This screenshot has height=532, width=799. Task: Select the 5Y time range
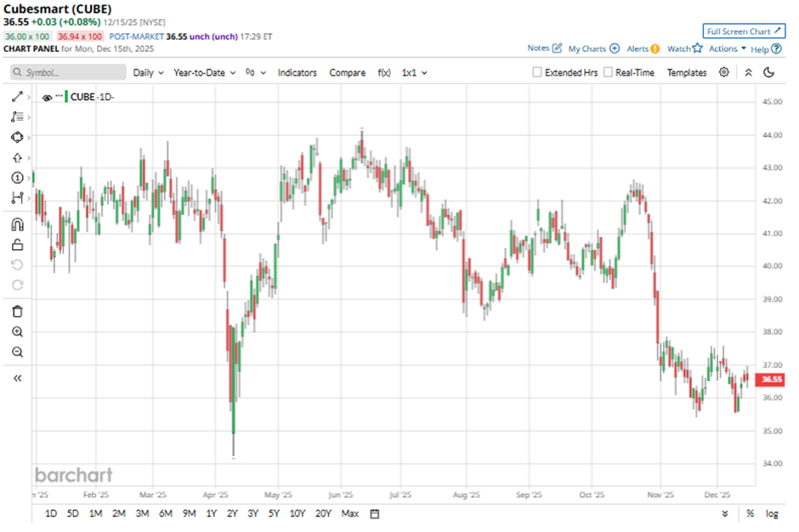(275, 513)
